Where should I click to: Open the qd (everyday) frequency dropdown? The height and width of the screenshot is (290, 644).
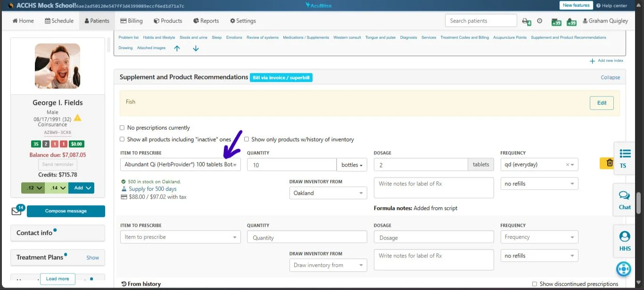tap(539, 164)
